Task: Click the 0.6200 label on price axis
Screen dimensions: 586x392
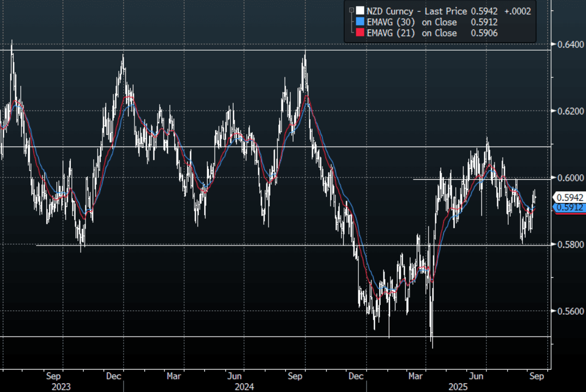Action: (567, 111)
